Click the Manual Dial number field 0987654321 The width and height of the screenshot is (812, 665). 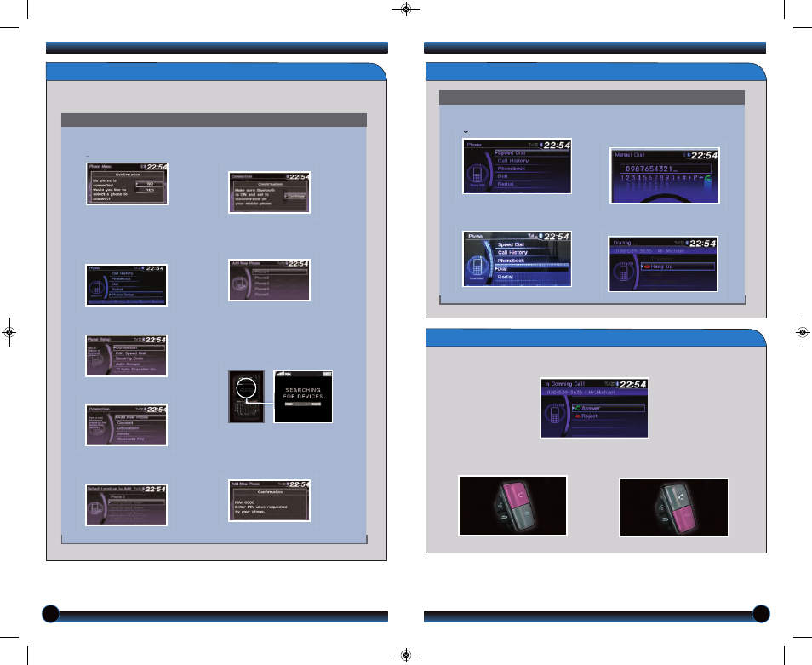pos(666,169)
